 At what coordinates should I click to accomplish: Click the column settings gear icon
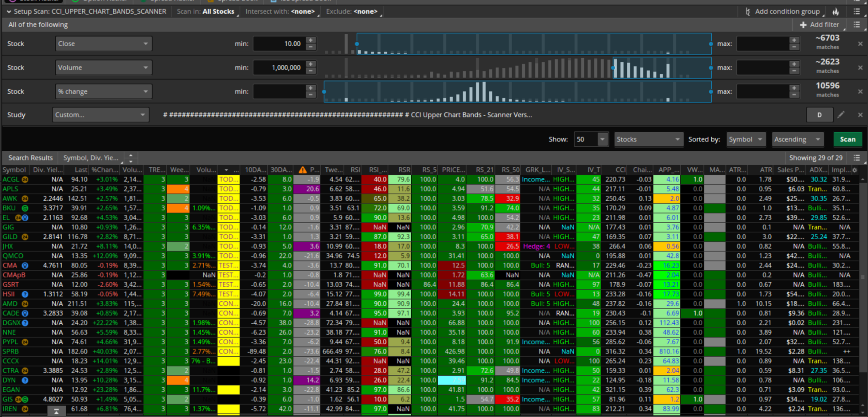[x=855, y=170]
